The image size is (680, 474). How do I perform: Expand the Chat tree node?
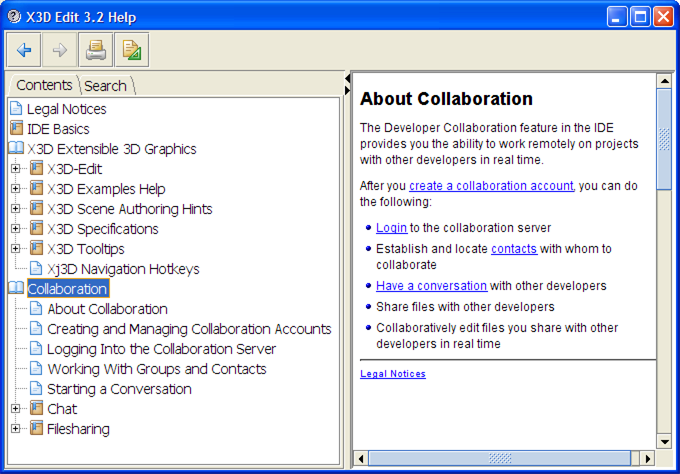[x=16, y=409]
